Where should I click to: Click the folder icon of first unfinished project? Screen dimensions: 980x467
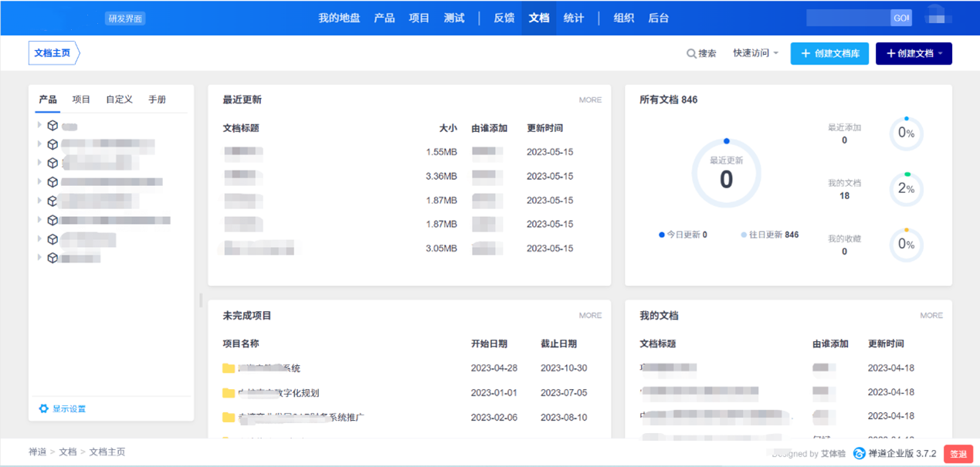coord(229,368)
